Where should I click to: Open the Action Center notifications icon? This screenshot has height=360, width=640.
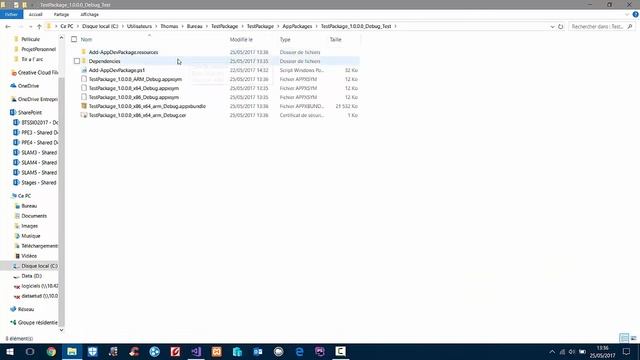tap(626, 351)
